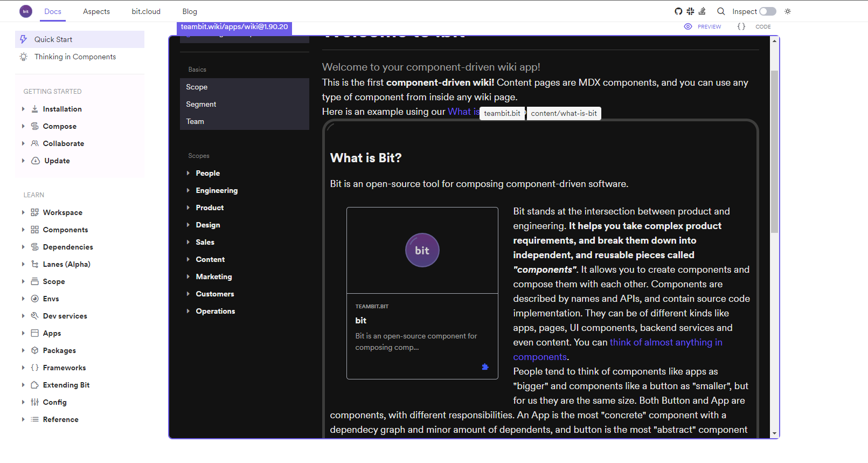Click the Apps window icon

[x=34, y=333]
